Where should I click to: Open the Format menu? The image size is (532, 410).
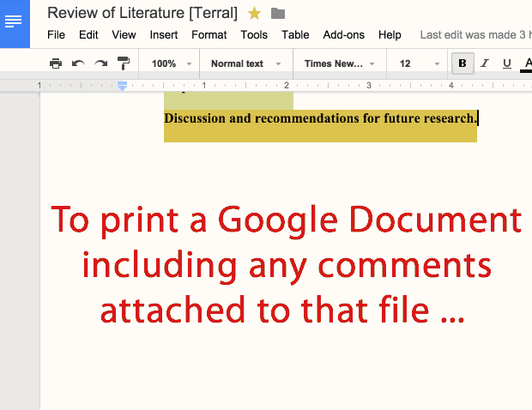pos(209,34)
